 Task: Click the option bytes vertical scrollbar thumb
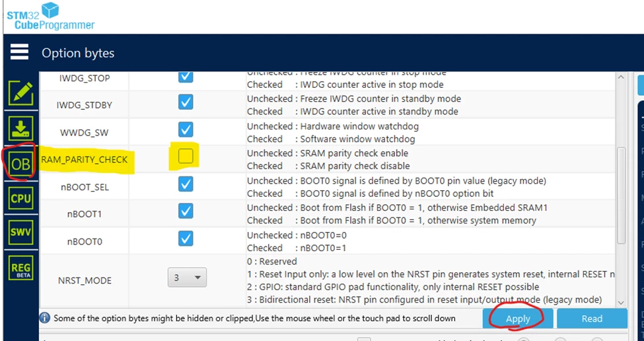[x=621, y=196]
